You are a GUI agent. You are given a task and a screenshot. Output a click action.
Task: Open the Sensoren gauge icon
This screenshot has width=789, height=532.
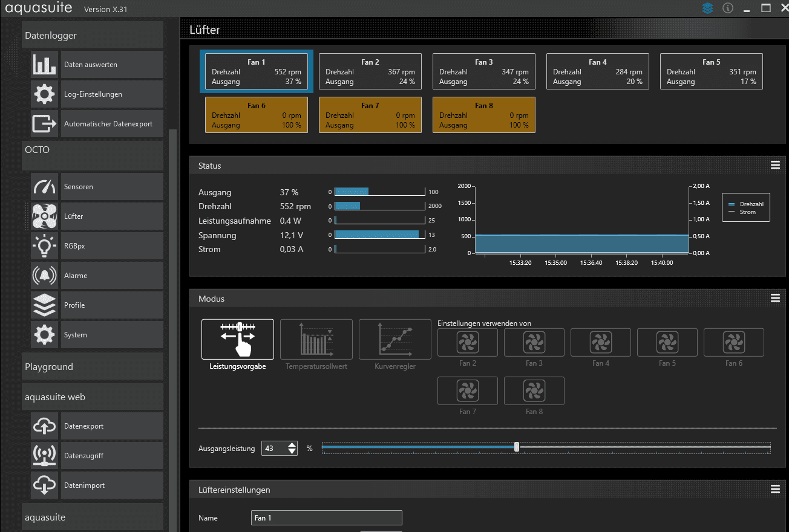pyautogui.click(x=44, y=187)
